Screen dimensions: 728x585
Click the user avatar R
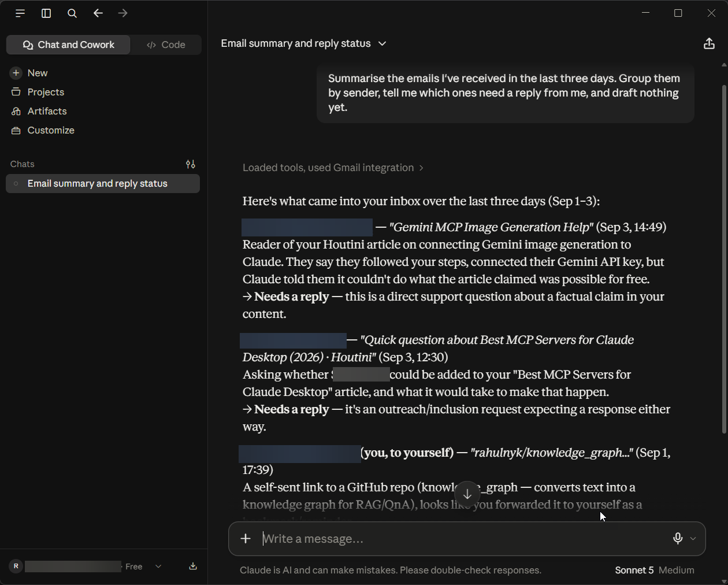pyautogui.click(x=16, y=567)
